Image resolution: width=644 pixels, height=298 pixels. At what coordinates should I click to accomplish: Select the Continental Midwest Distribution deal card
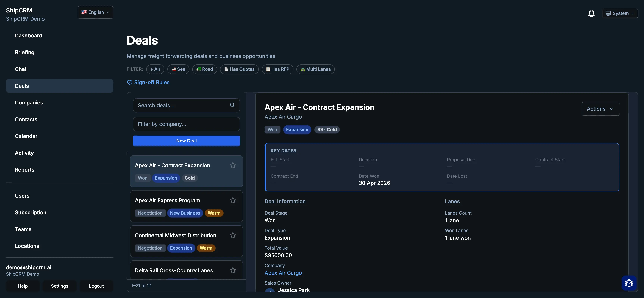[186, 241]
